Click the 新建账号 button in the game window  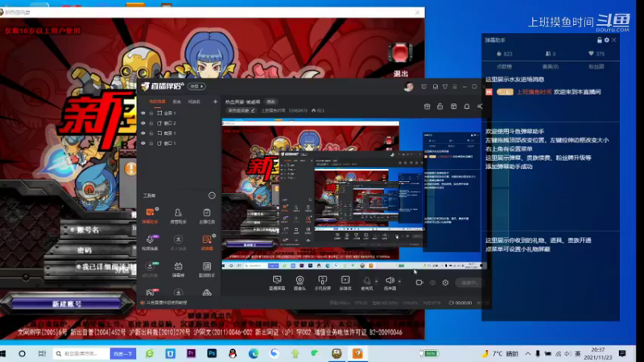(x=67, y=304)
